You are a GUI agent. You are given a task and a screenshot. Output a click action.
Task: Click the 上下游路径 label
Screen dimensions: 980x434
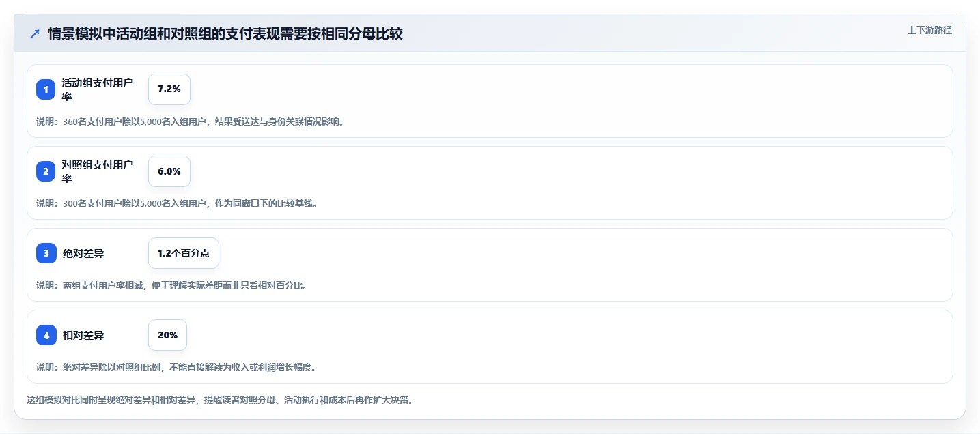click(929, 30)
